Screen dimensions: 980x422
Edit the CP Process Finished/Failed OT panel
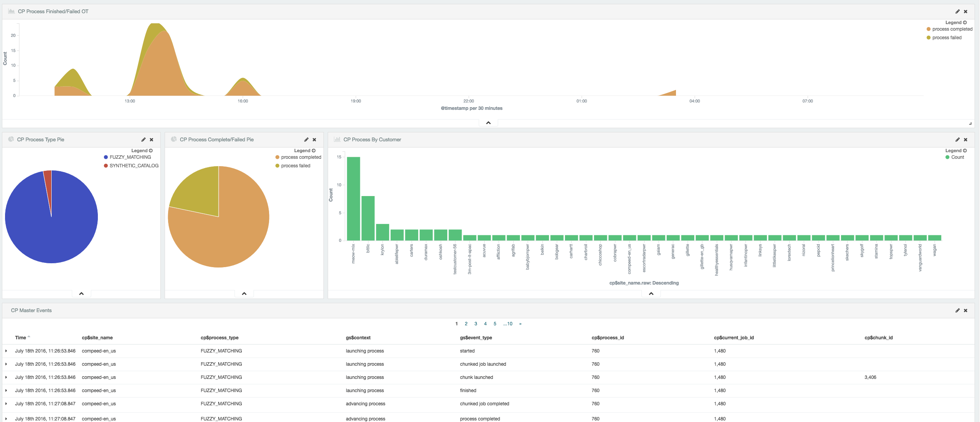pos(957,12)
